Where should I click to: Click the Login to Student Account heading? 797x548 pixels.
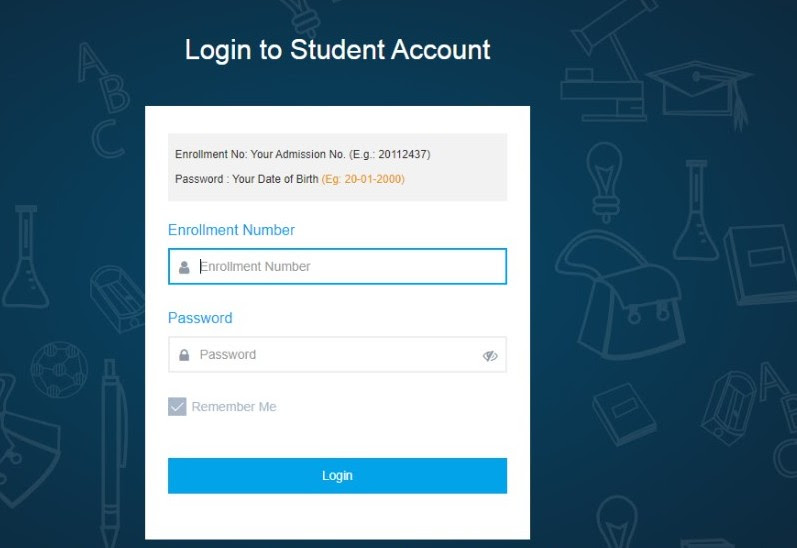point(338,50)
